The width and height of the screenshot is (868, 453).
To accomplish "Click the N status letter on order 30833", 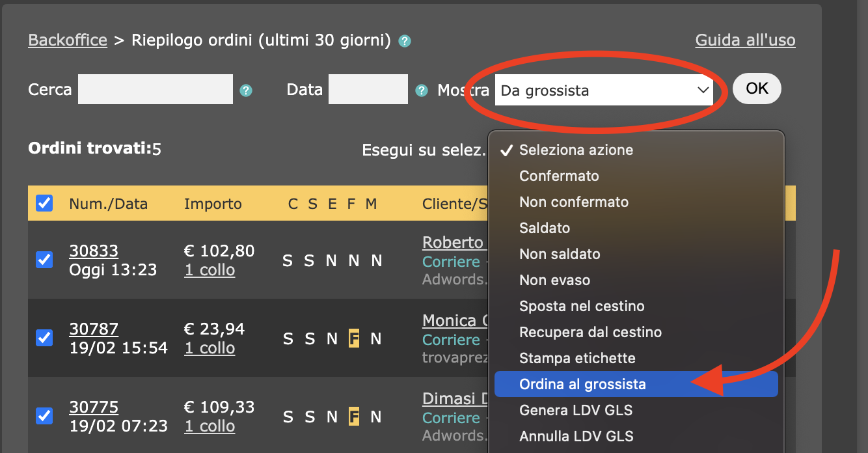I will (331, 260).
